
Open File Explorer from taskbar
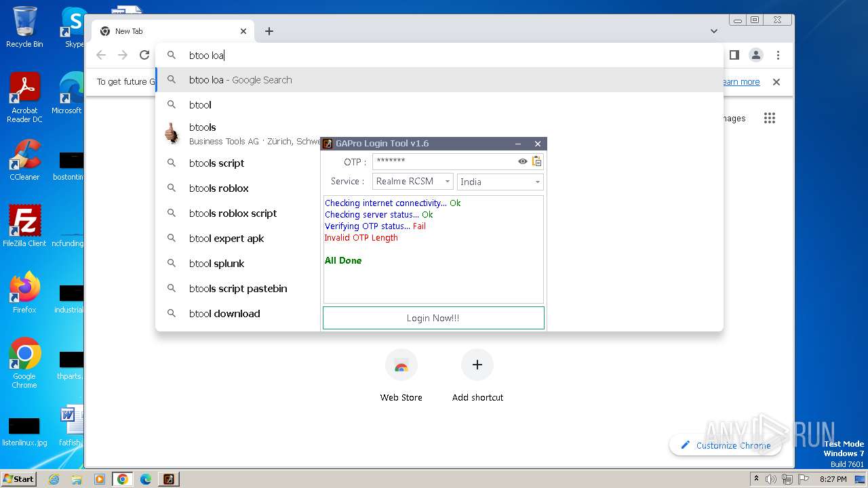(x=77, y=479)
